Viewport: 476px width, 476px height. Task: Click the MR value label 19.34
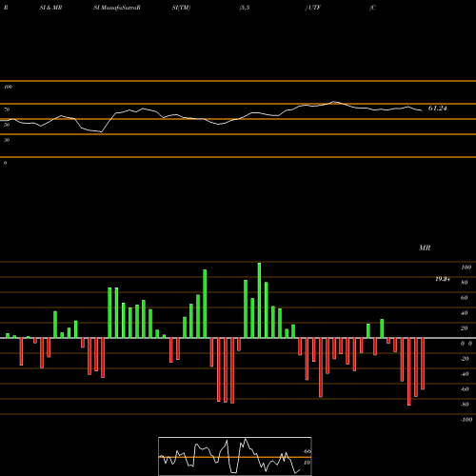pos(443,279)
